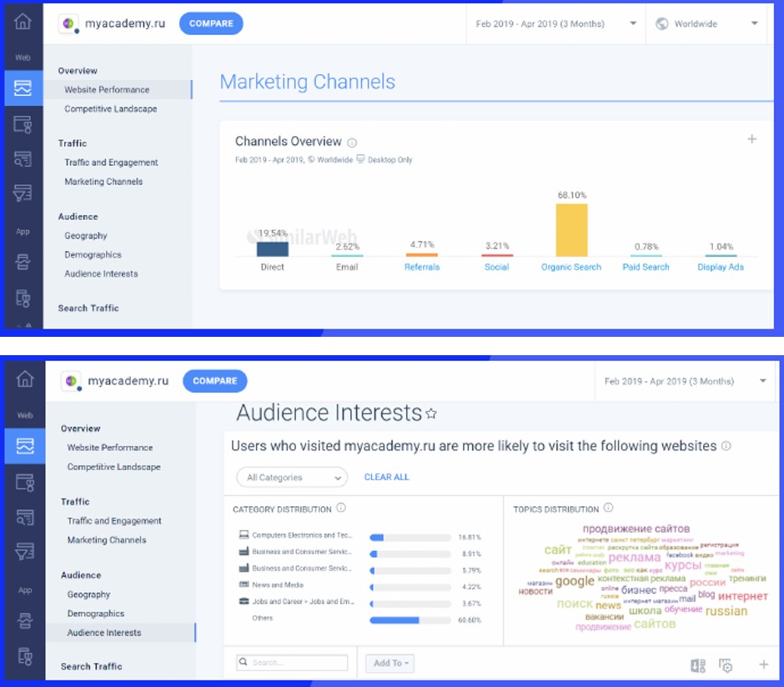This screenshot has width=784, height=687.
Task: Open Traffic and Engagement in the top sidebar
Action: [x=111, y=163]
